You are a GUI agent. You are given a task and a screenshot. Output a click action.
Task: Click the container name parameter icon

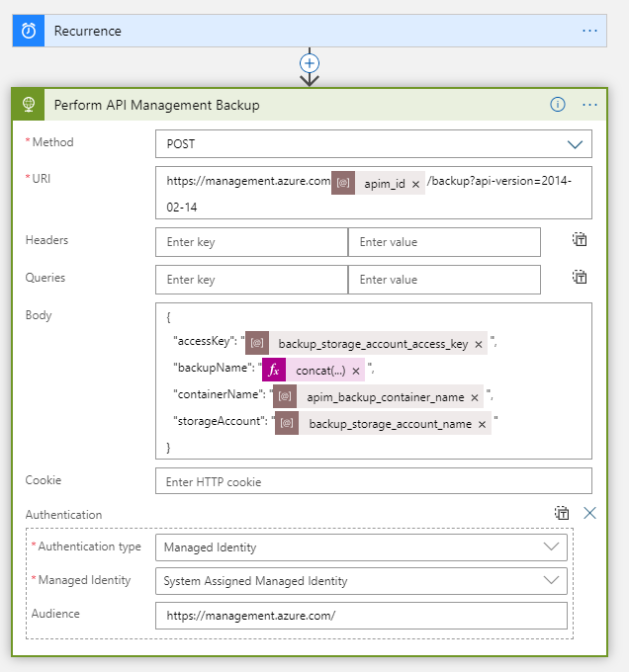point(285,396)
